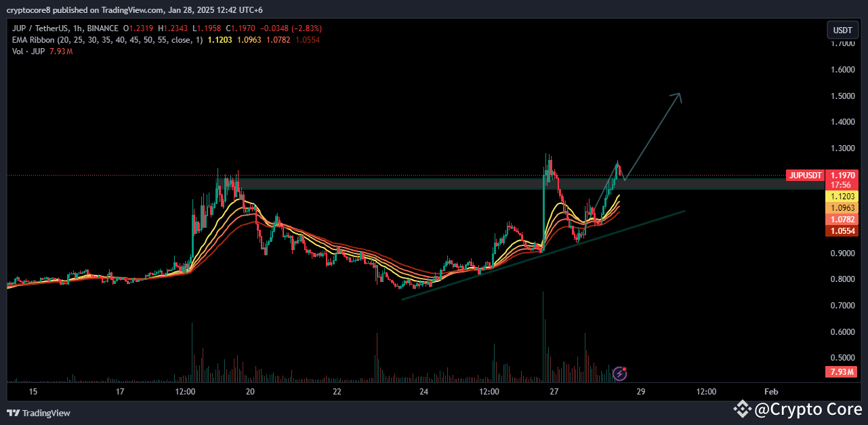
Task: Click the TradingView logo
Action: [x=35, y=412]
